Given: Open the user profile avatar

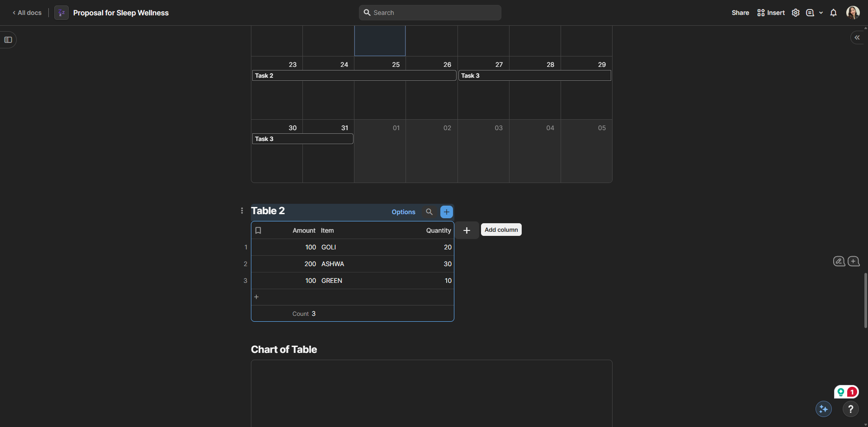Looking at the screenshot, I should point(853,13).
